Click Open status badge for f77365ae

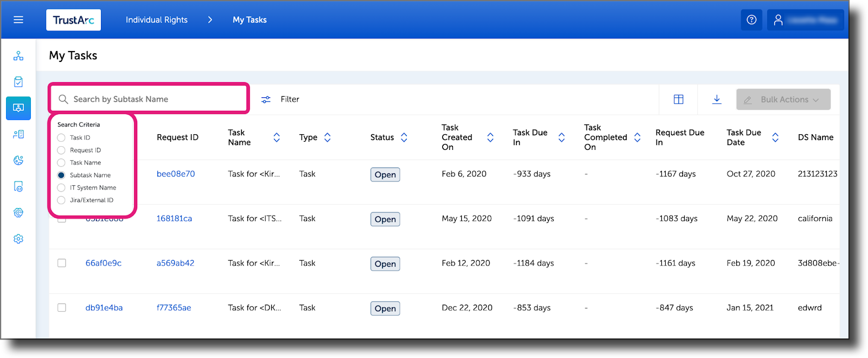[385, 308]
